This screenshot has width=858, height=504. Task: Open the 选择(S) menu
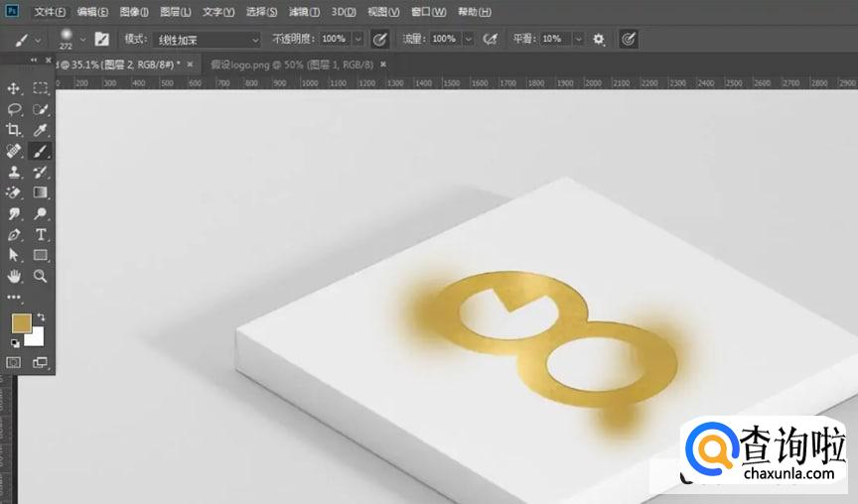pos(261,12)
